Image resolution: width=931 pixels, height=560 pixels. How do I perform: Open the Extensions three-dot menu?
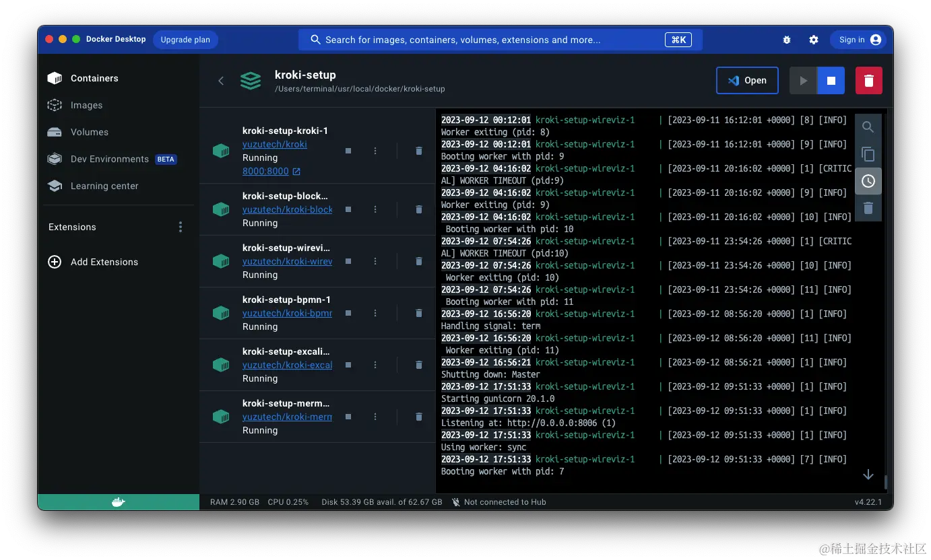tap(181, 227)
